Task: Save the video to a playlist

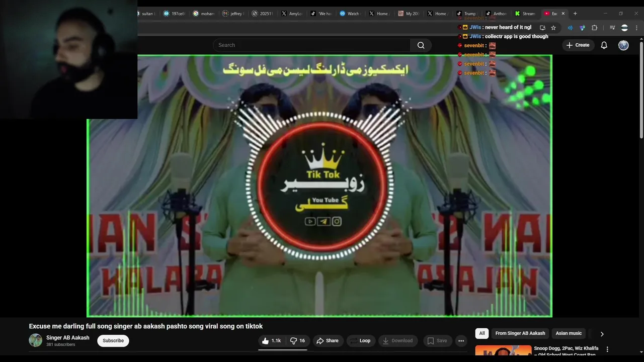Action: [437, 341]
